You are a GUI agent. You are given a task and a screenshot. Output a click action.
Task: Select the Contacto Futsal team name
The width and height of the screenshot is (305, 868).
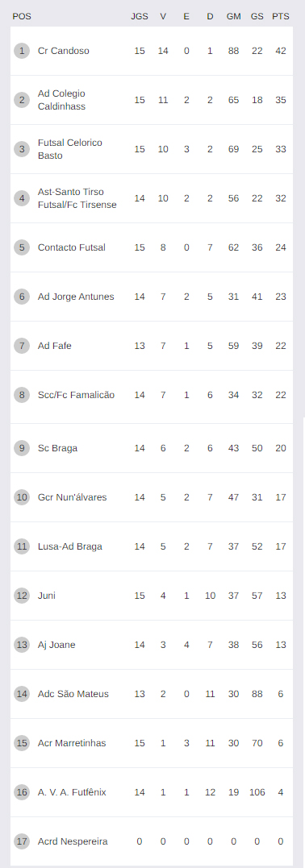tap(72, 247)
